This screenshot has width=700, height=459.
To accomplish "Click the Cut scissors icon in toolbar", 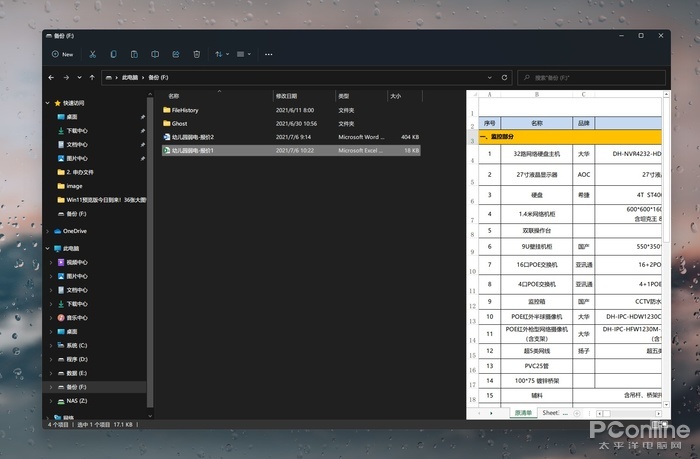I will 92,54.
